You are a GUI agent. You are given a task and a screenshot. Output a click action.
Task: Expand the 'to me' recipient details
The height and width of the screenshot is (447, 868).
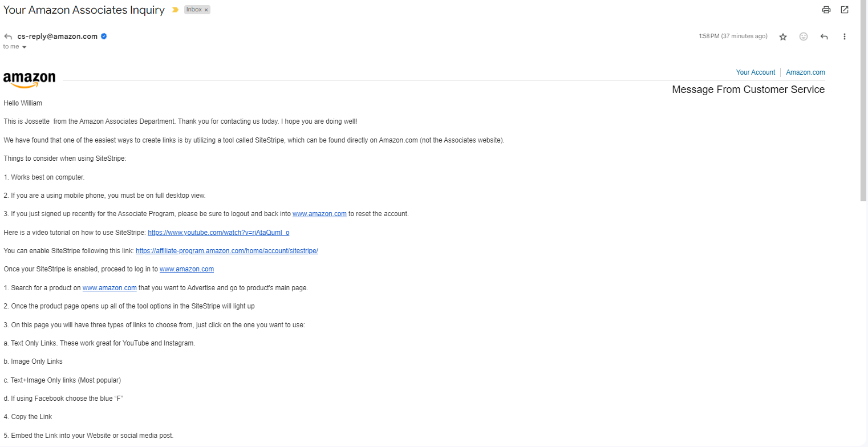click(24, 47)
